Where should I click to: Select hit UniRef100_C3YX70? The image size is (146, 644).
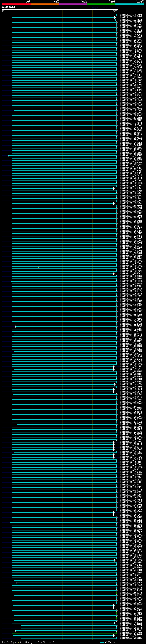(x=131, y=165)
